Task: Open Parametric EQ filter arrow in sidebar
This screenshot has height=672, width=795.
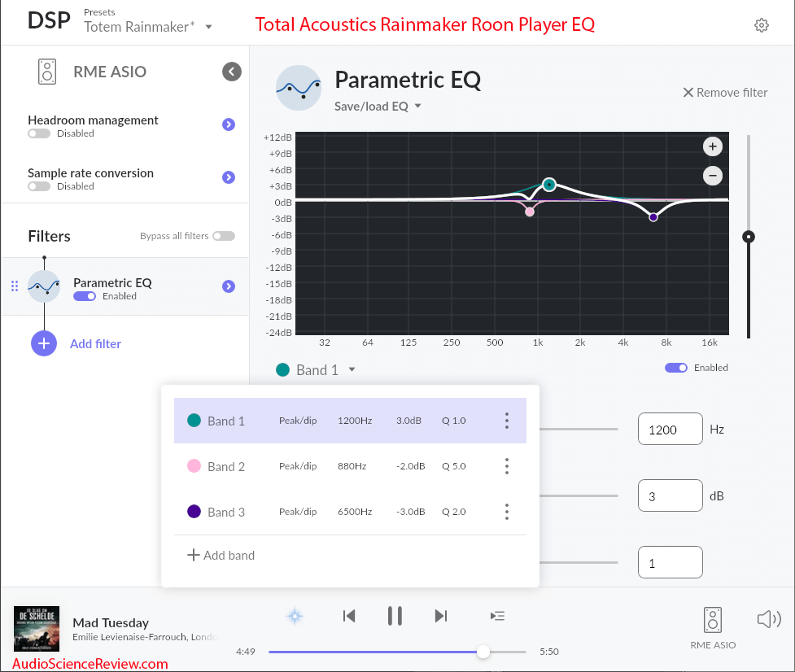Action: coord(229,286)
